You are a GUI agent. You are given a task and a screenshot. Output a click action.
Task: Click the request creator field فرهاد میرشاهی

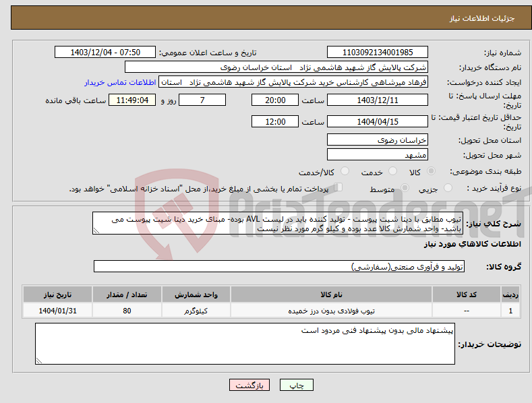293,82
